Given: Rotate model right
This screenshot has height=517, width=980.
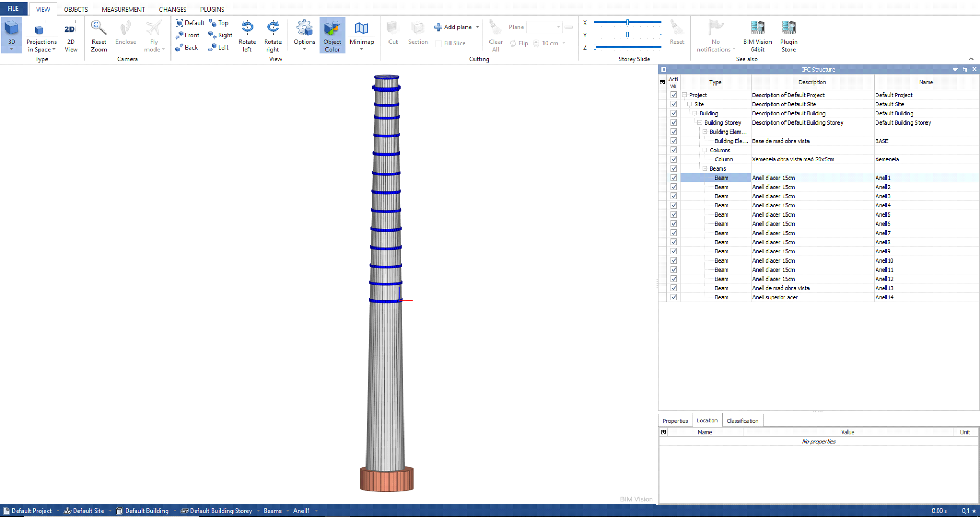Looking at the screenshot, I should (x=273, y=36).
